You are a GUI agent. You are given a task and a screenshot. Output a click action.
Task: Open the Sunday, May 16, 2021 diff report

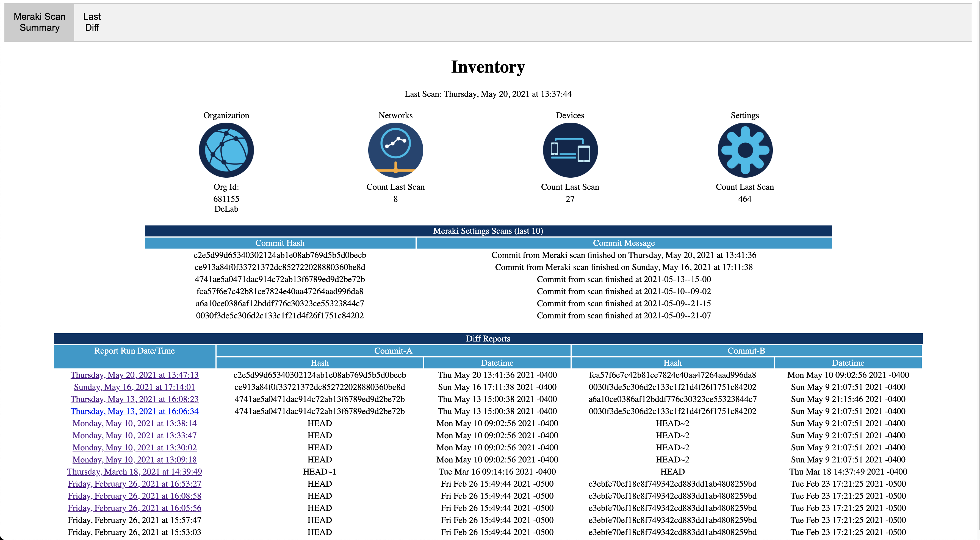pos(134,387)
